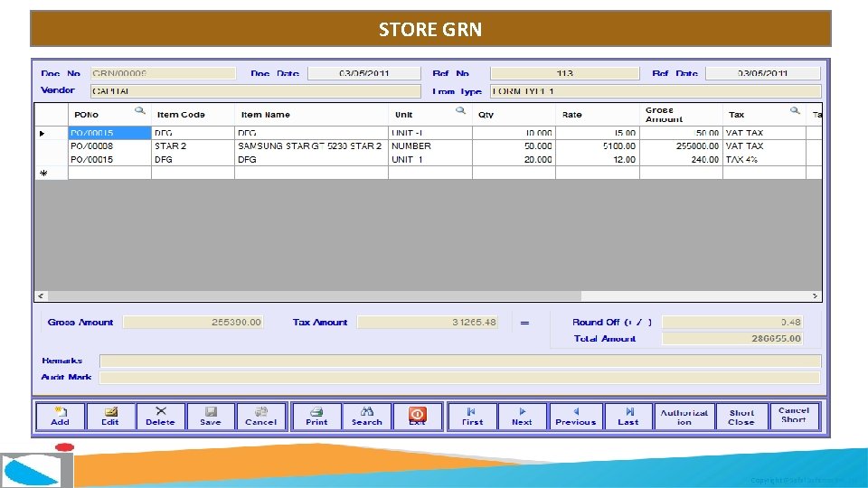Click the Delete record button
Screen dimensions: 868x488
point(161,417)
